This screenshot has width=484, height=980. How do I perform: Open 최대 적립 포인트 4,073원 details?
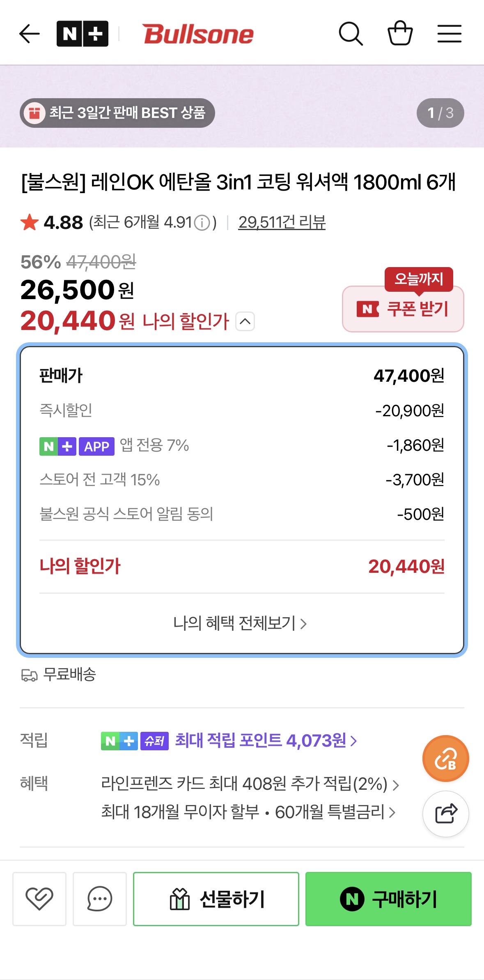(266, 741)
